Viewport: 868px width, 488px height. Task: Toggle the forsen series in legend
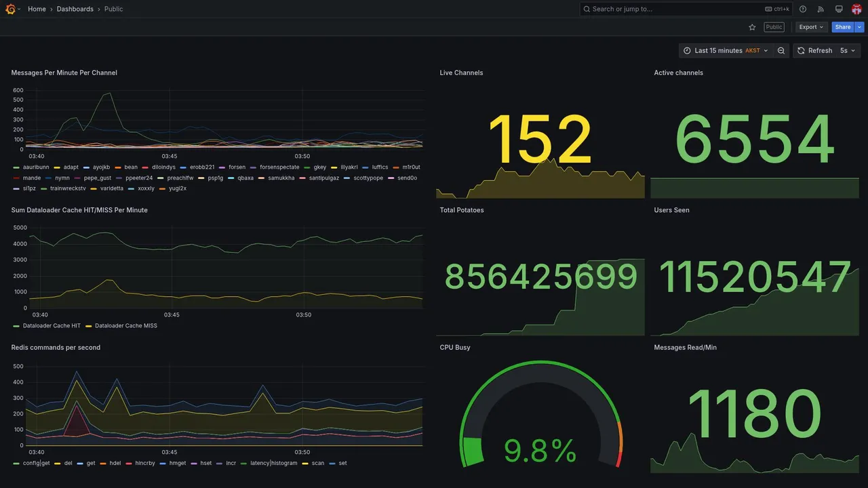(x=233, y=167)
